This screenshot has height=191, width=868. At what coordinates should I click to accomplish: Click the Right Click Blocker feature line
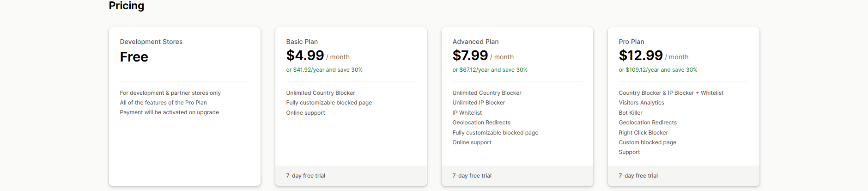pyautogui.click(x=643, y=133)
